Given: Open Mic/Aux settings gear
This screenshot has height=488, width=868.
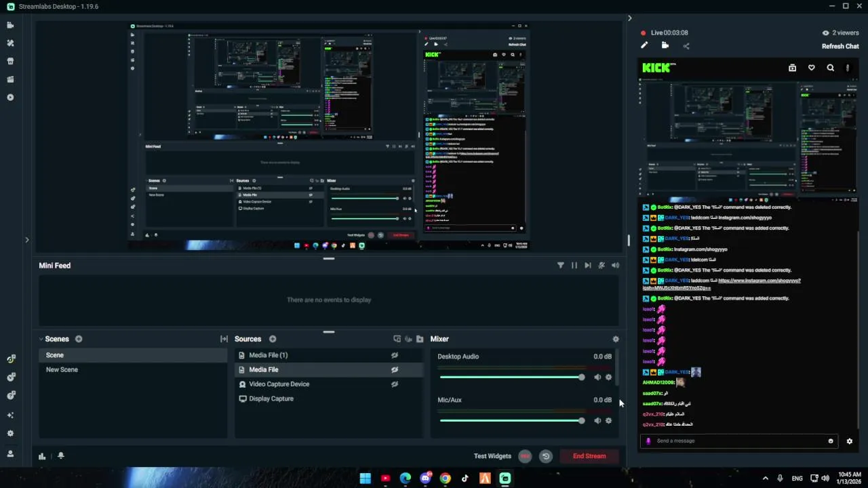Looking at the screenshot, I should coord(608,421).
